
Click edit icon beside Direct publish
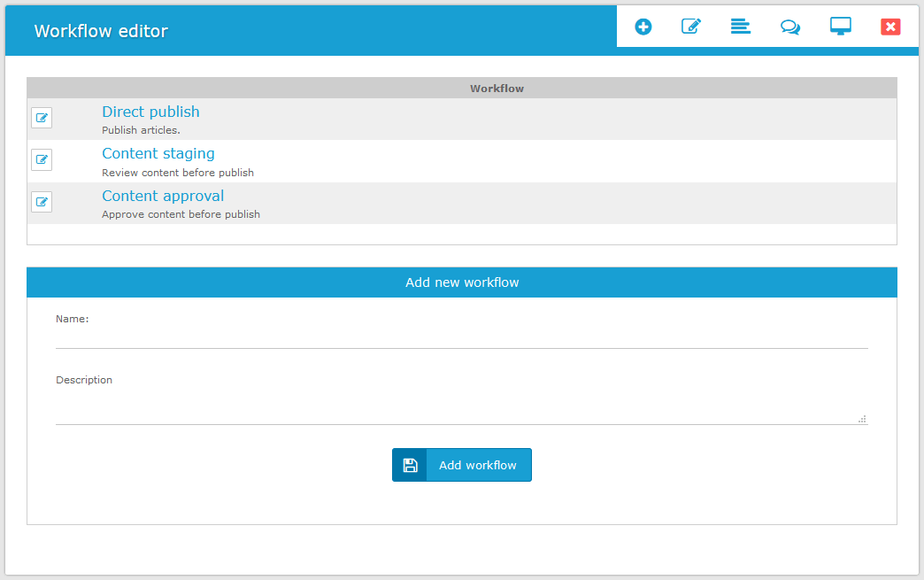[x=42, y=118]
